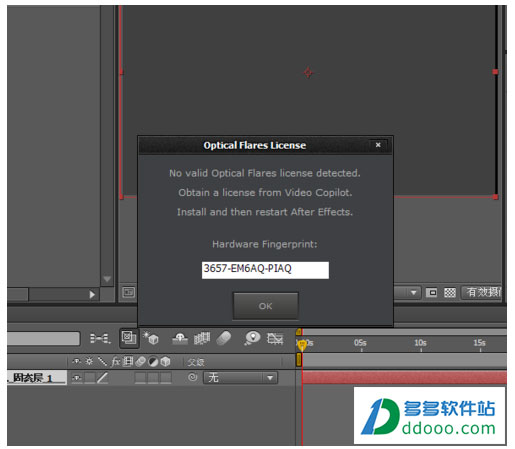Click the always preview this view icon

tap(128, 293)
